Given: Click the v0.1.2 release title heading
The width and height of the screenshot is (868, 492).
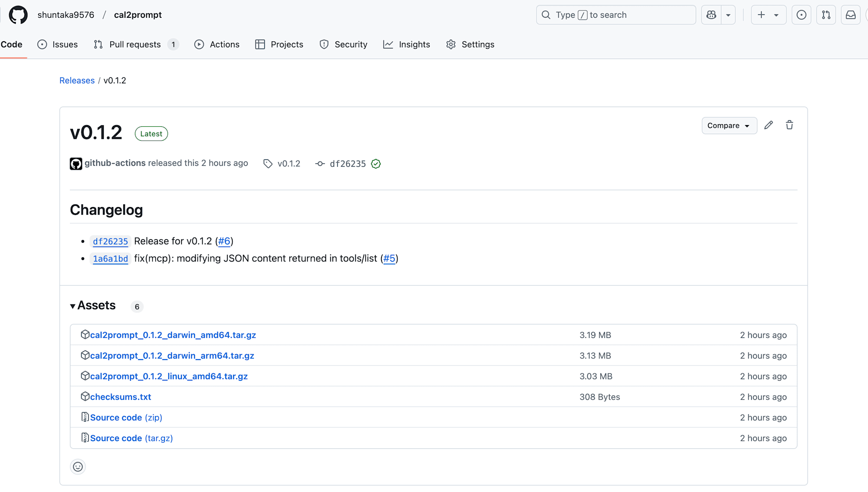Looking at the screenshot, I should tap(96, 132).
